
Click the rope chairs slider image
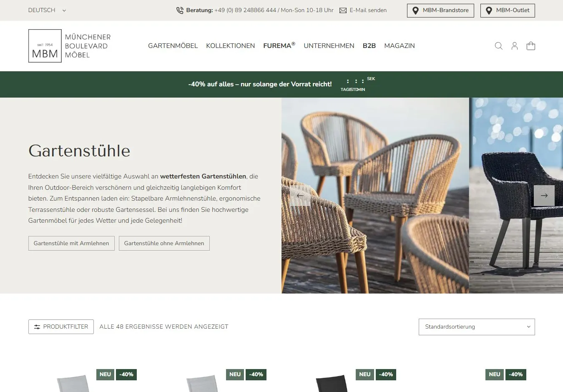pyautogui.click(x=375, y=196)
